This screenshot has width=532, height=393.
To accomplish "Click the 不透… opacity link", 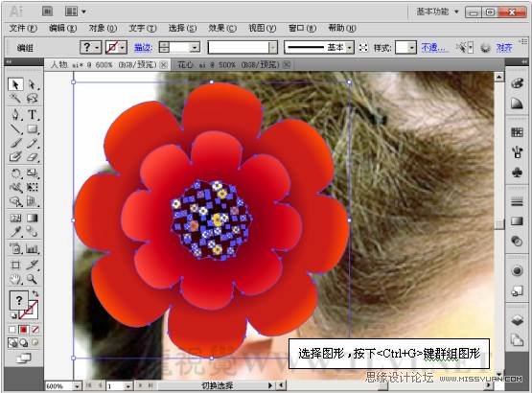I will pos(434,48).
